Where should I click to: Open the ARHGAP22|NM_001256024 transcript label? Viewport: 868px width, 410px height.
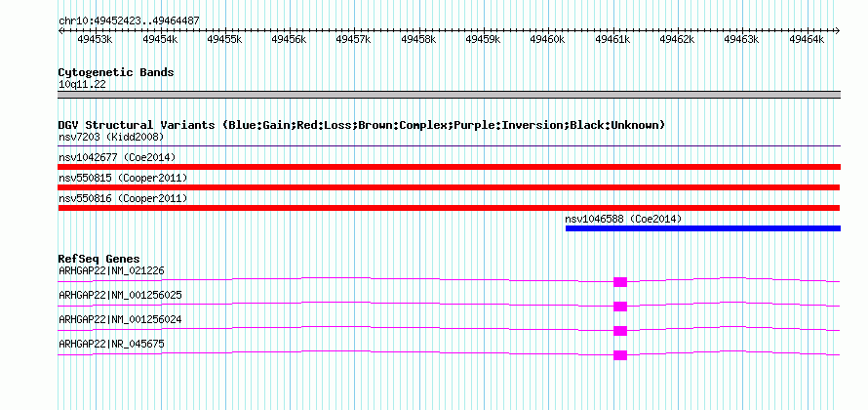tap(120, 319)
